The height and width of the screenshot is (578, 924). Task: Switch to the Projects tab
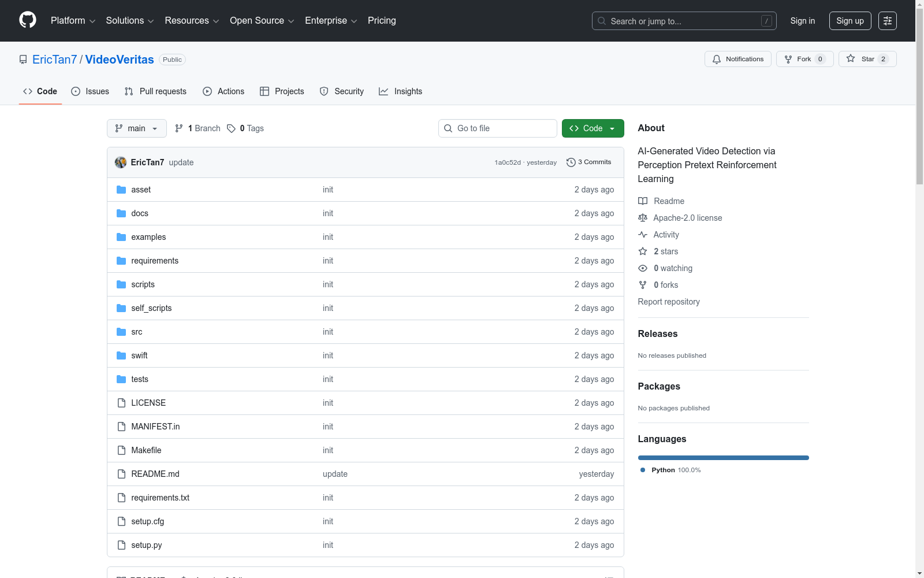coord(282,91)
